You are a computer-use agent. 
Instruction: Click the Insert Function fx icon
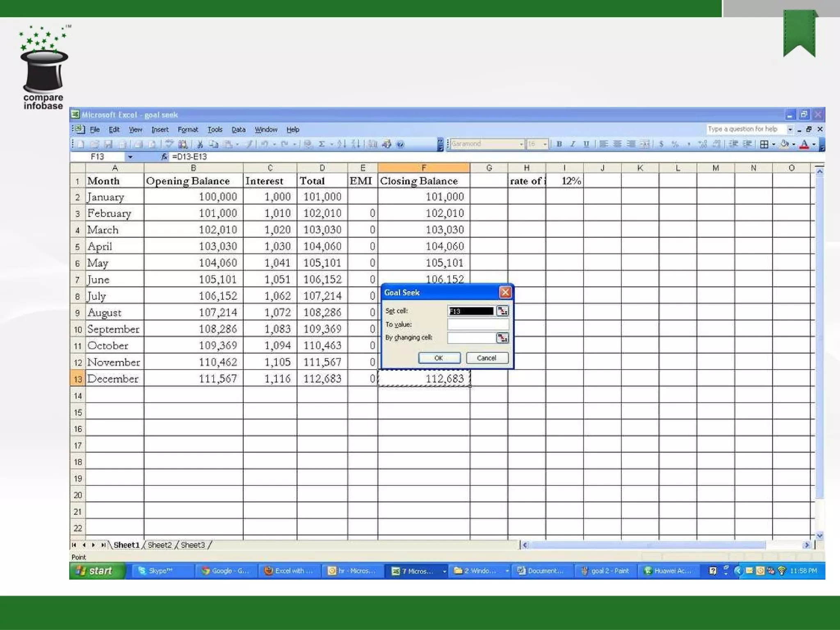(164, 157)
